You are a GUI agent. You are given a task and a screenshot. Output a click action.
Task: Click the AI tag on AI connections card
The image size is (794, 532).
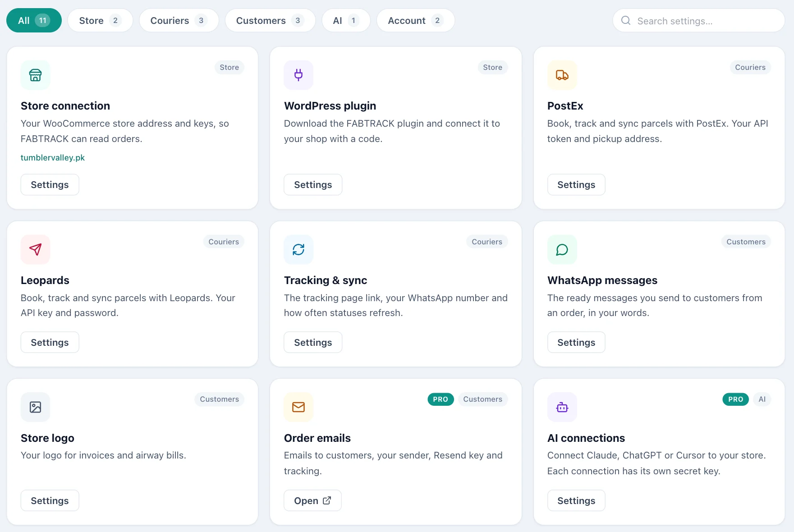click(x=762, y=399)
